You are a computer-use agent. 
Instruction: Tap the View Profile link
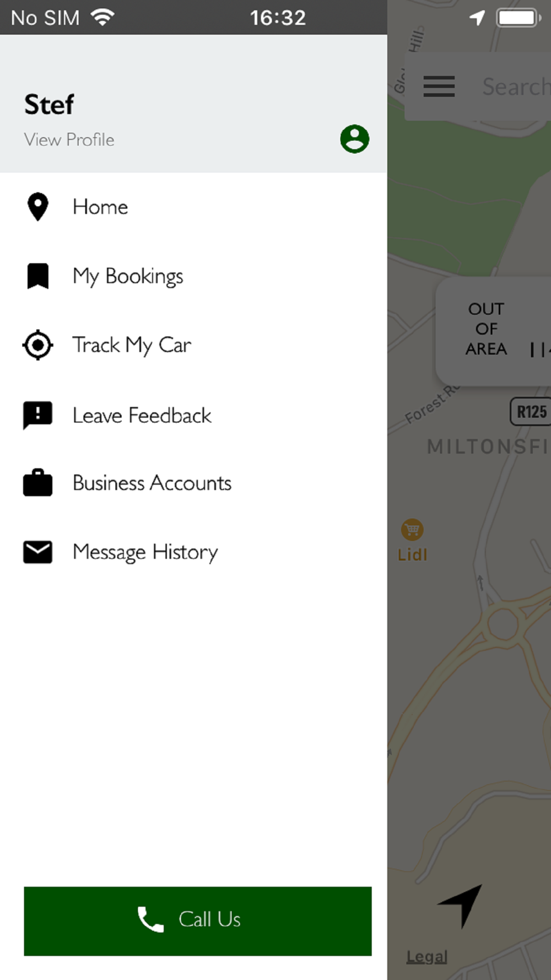click(69, 139)
